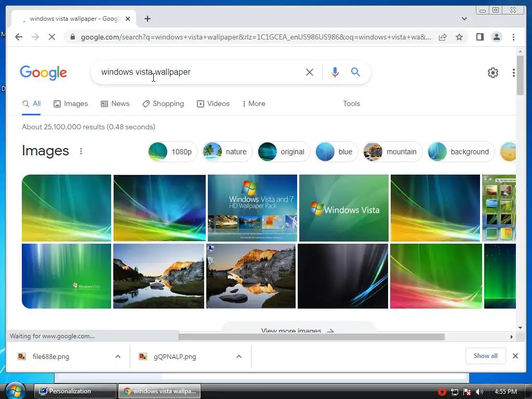Viewport: 532px width, 399px height.
Task: Clear the search box text
Action: 310,72
